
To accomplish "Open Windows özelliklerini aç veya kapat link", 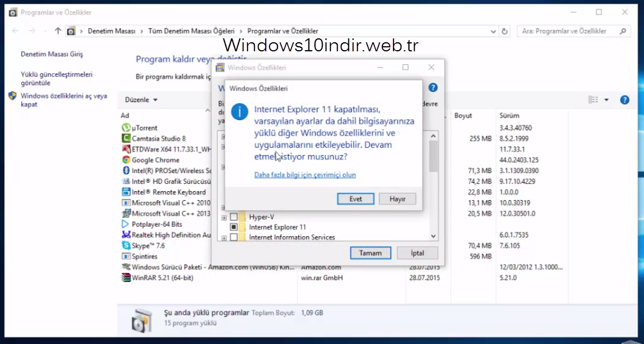I will [x=64, y=100].
